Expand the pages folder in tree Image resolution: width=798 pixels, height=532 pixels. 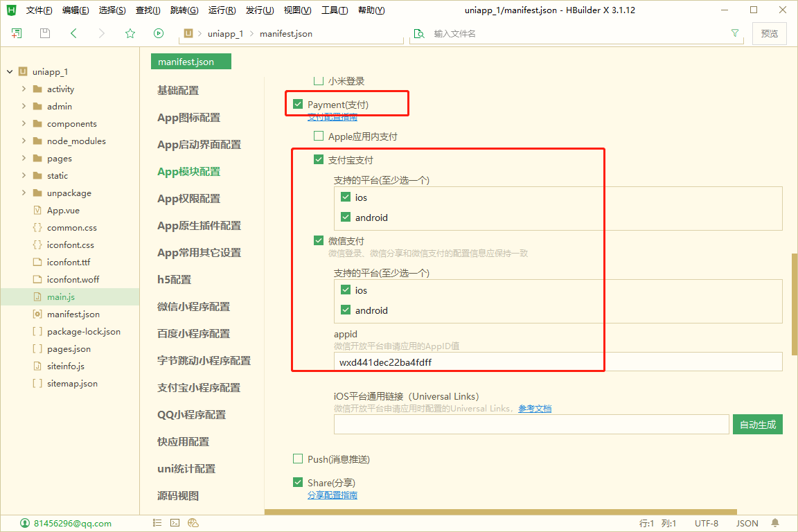24,159
